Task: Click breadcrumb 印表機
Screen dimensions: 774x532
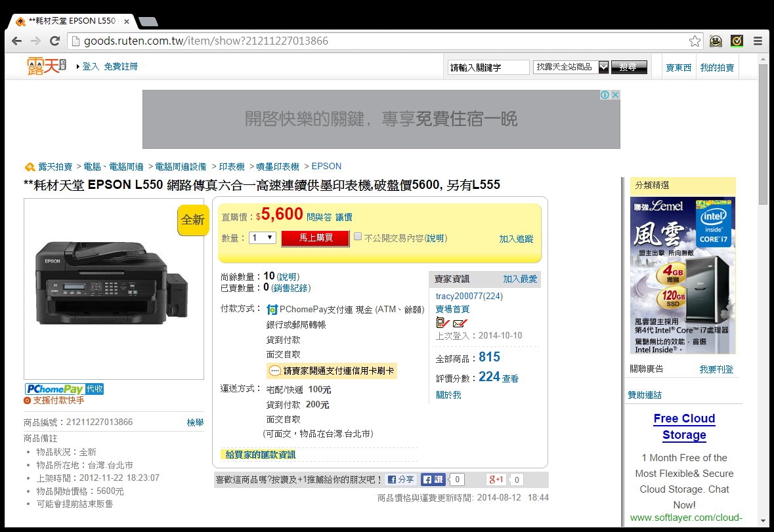Action: click(x=232, y=167)
